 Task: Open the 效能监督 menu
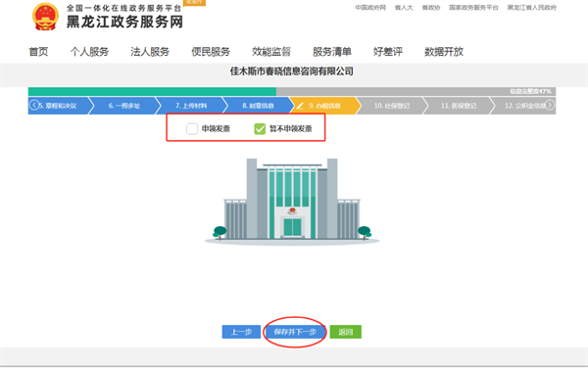(271, 52)
